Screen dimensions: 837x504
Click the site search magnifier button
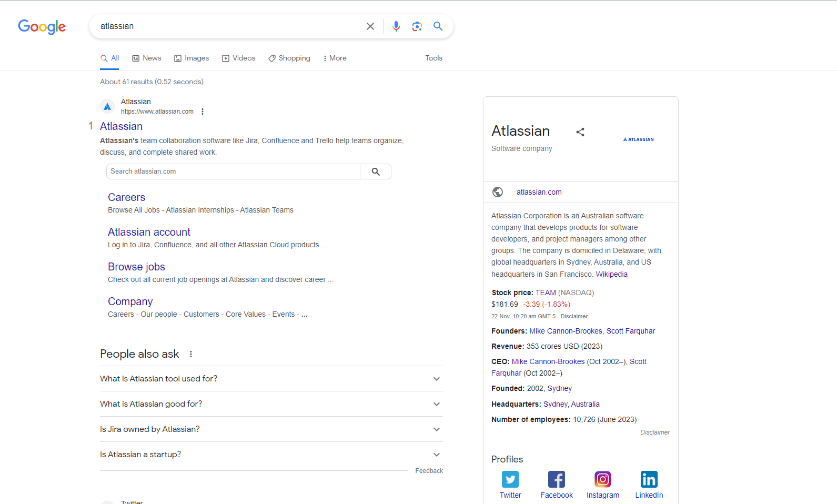(x=376, y=172)
